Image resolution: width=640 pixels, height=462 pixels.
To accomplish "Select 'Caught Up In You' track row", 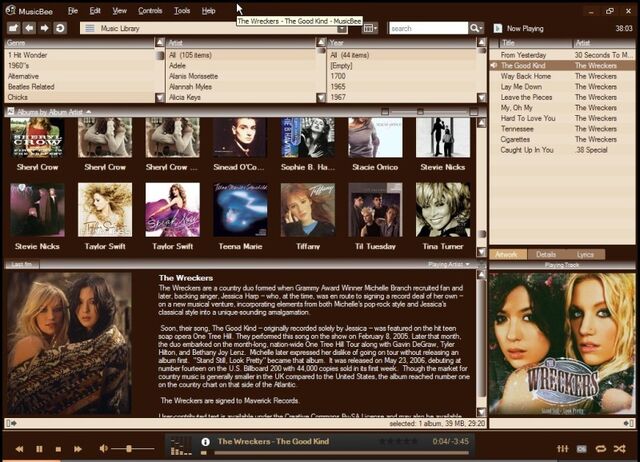I will pyautogui.click(x=562, y=150).
